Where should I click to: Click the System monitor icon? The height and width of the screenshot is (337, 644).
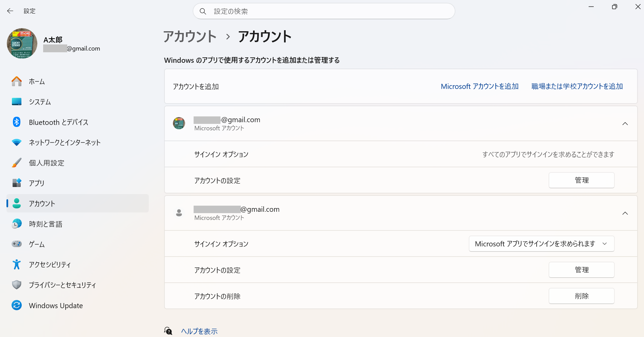tap(17, 102)
